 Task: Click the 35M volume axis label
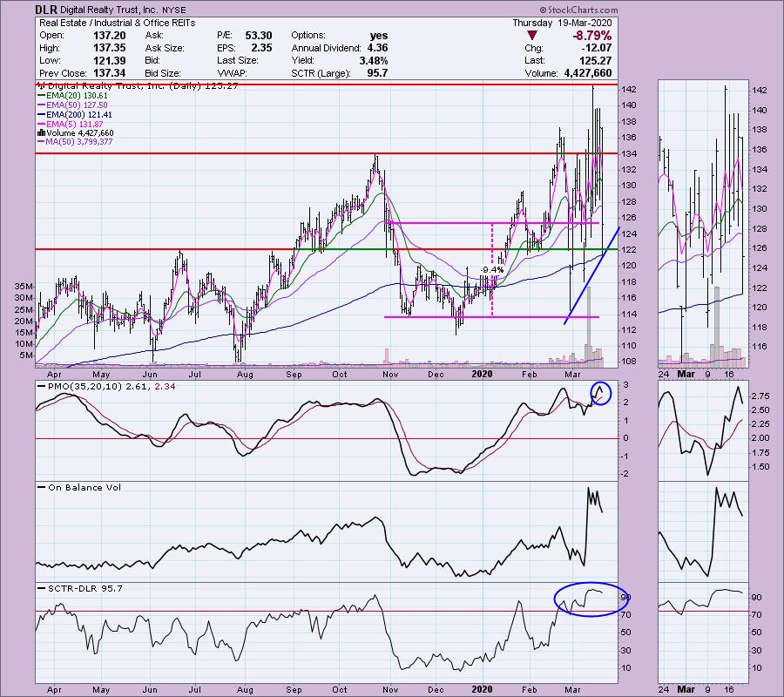pos(24,287)
